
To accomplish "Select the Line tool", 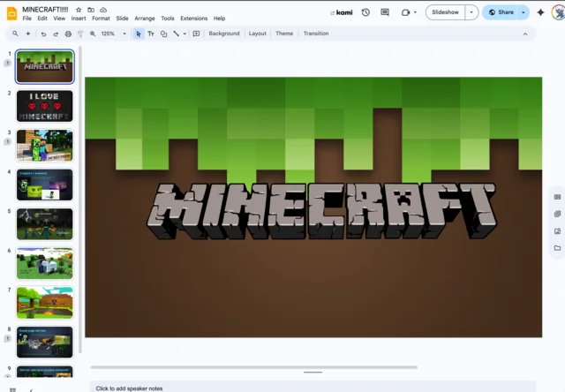I will pos(177,34).
